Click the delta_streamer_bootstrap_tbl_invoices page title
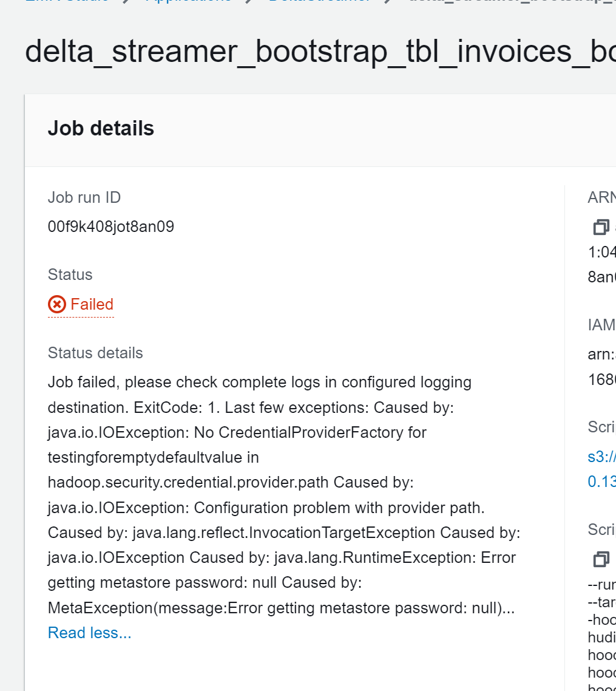This screenshot has width=616, height=691. (320, 52)
